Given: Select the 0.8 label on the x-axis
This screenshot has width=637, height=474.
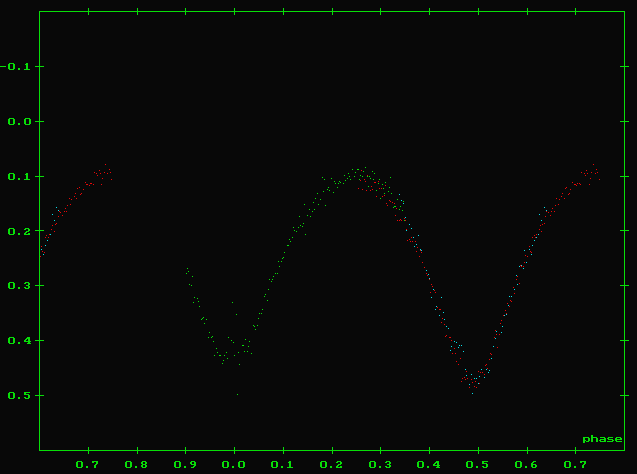Looking at the screenshot, I should (137, 465).
